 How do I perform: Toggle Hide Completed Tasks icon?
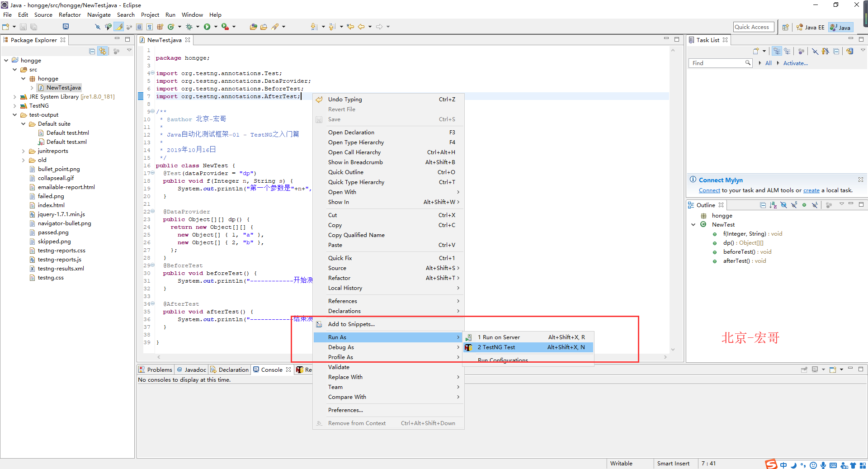(x=815, y=51)
